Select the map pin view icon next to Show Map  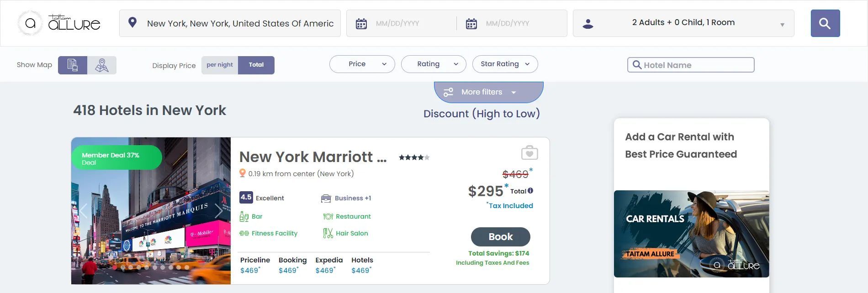pyautogui.click(x=101, y=65)
